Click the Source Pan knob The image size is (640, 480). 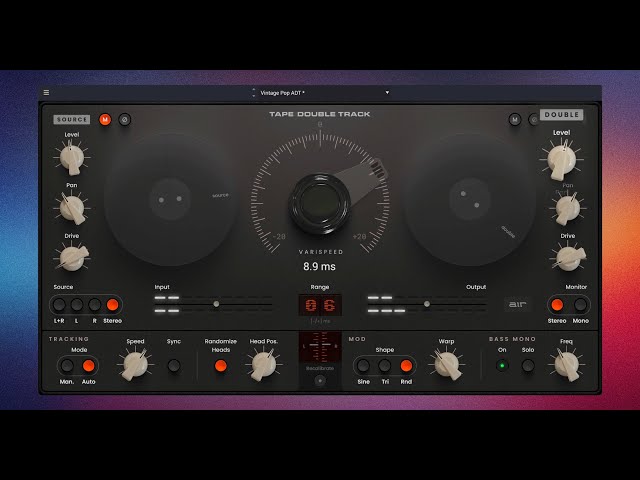(72, 208)
